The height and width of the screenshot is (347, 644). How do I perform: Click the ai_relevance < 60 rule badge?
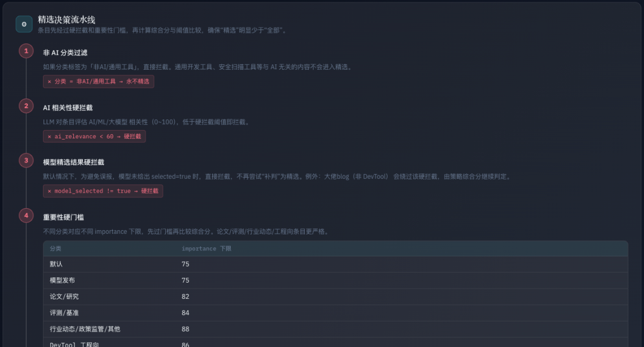click(94, 136)
